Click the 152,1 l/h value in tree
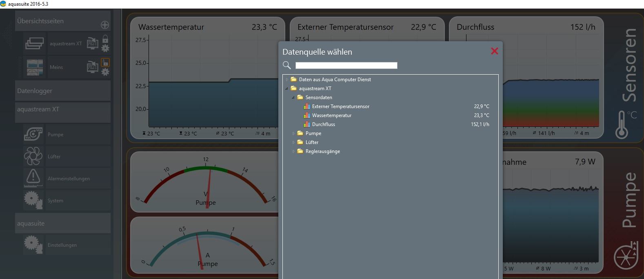The width and height of the screenshot is (644, 279). [480, 124]
